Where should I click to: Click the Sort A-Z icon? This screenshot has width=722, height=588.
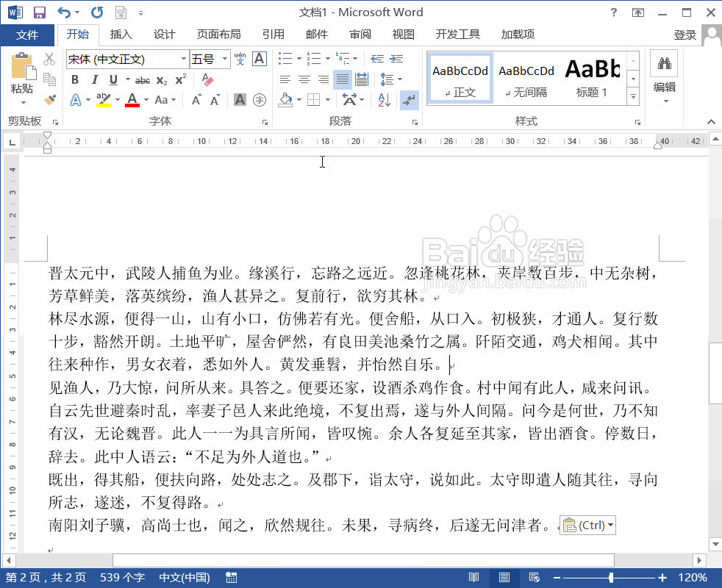point(384,100)
